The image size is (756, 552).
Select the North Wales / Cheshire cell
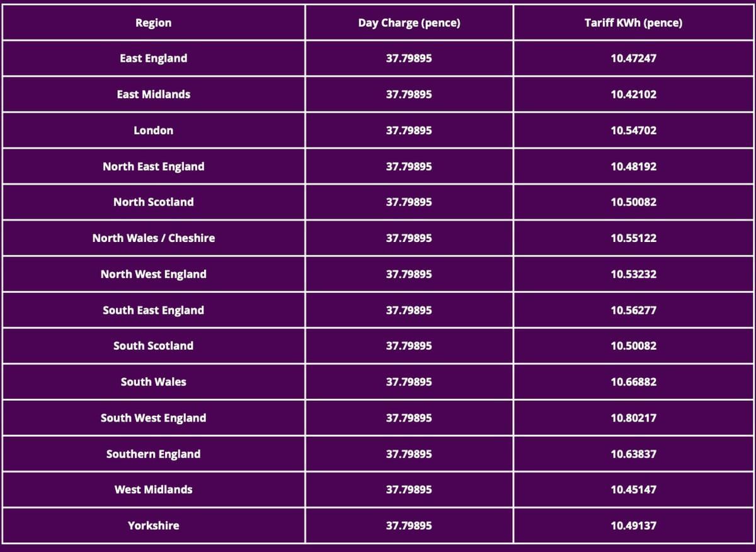coord(153,238)
